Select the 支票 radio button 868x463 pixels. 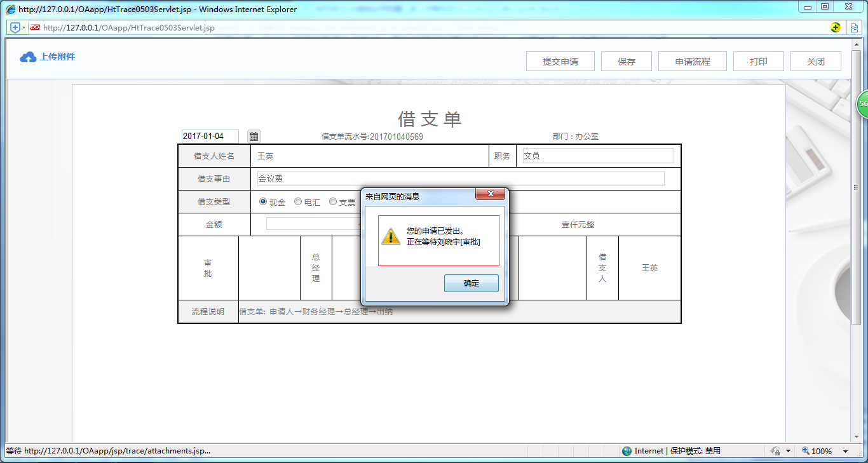click(x=333, y=201)
